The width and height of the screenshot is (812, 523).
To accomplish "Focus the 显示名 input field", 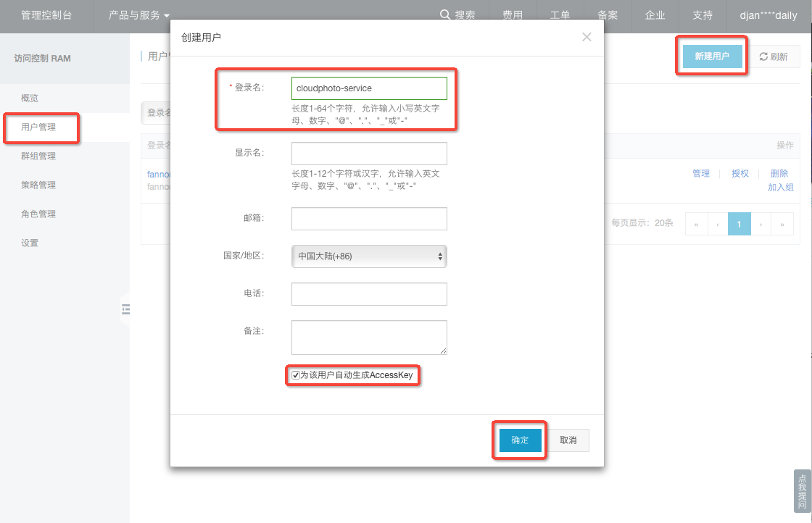I will pyautogui.click(x=369, y=153).
